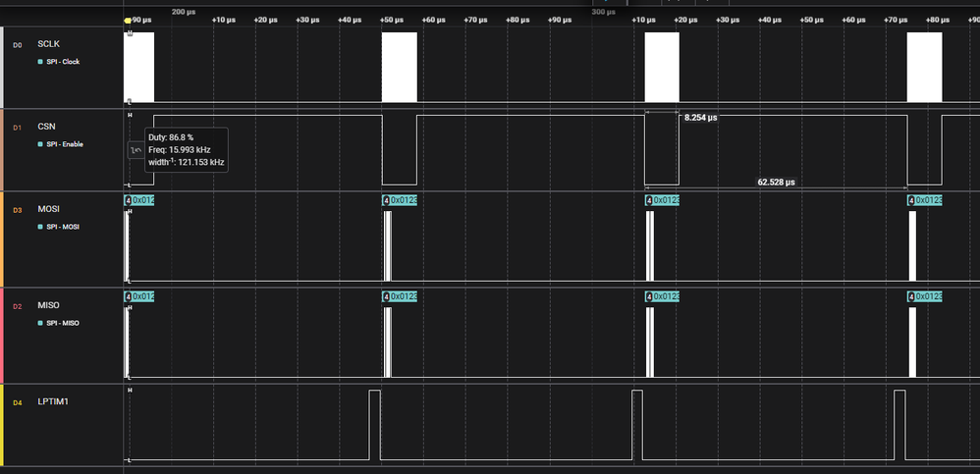Click the 300 µs timeline label
This screenshot has width=980, height=474.
click(x=603, y=12)
